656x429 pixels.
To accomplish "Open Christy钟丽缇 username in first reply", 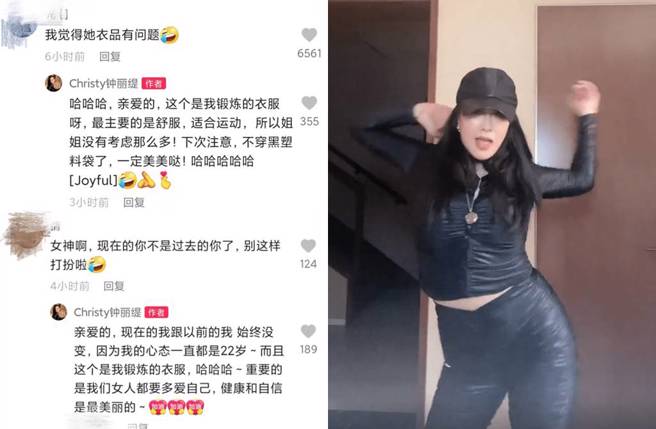I will (104, 84).
